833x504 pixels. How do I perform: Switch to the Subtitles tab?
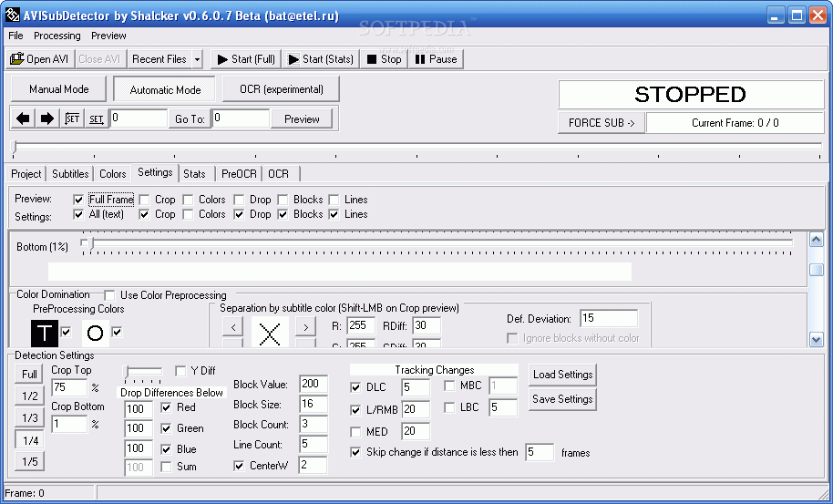tap(70, 174)
